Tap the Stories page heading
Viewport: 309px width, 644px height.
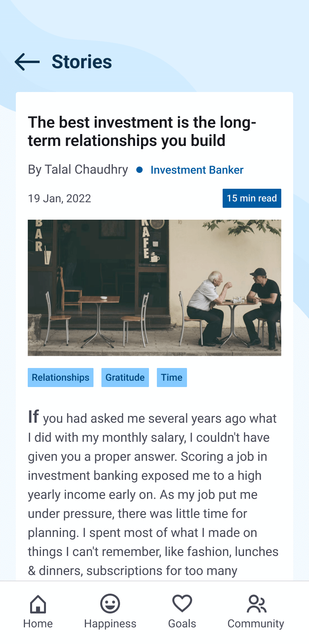[x=82, y=62]
